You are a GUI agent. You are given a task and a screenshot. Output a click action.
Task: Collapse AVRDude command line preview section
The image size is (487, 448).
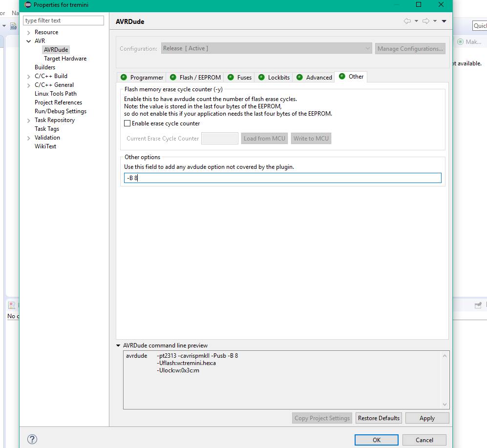click(x=118, y=346)
